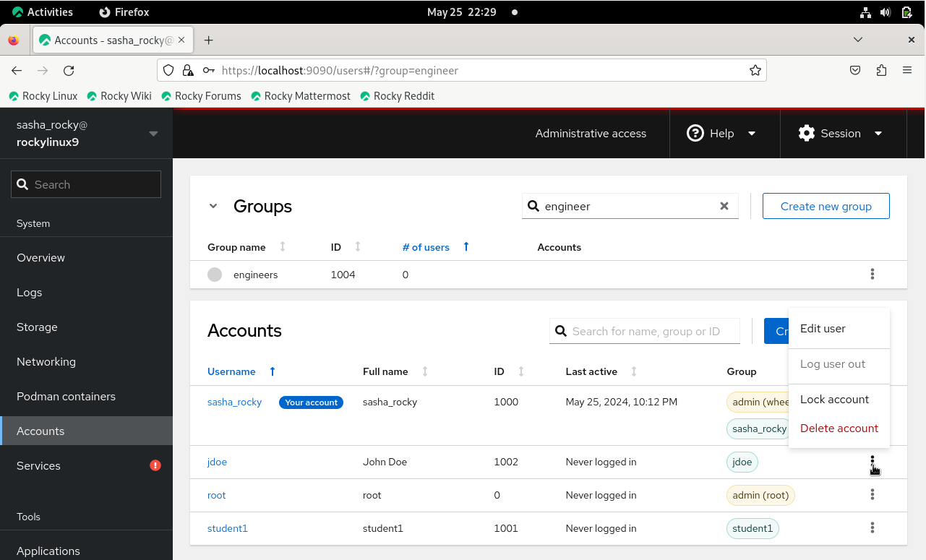Bookmark this page with star icon
The image size is (926, 560).
755,71
